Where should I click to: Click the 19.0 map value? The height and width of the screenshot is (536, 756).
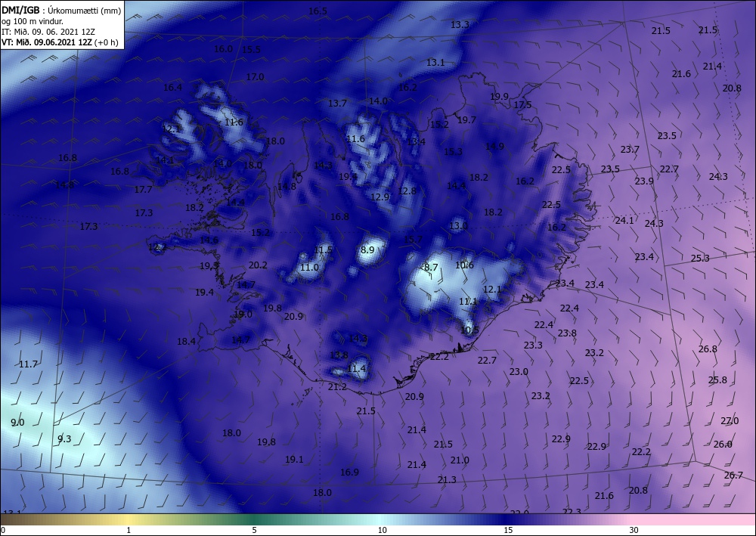(x=243, y=314)
